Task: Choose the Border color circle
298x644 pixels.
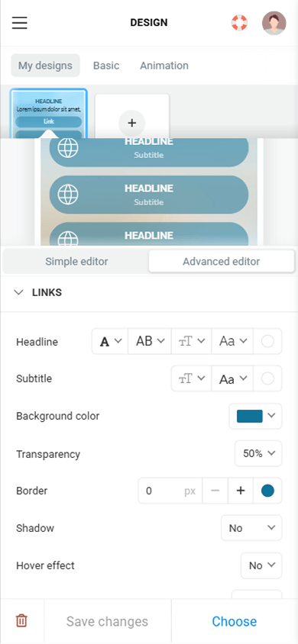Action: [x=267, y=491]
